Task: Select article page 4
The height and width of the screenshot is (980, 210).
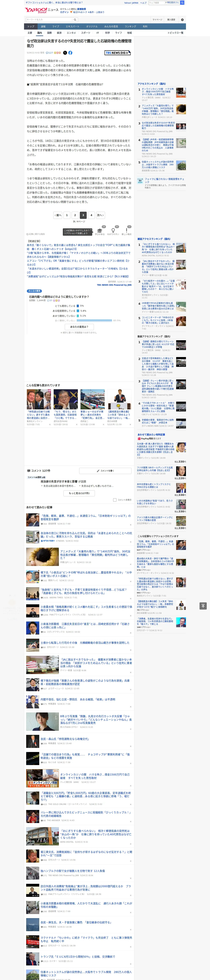Action: 91,215
